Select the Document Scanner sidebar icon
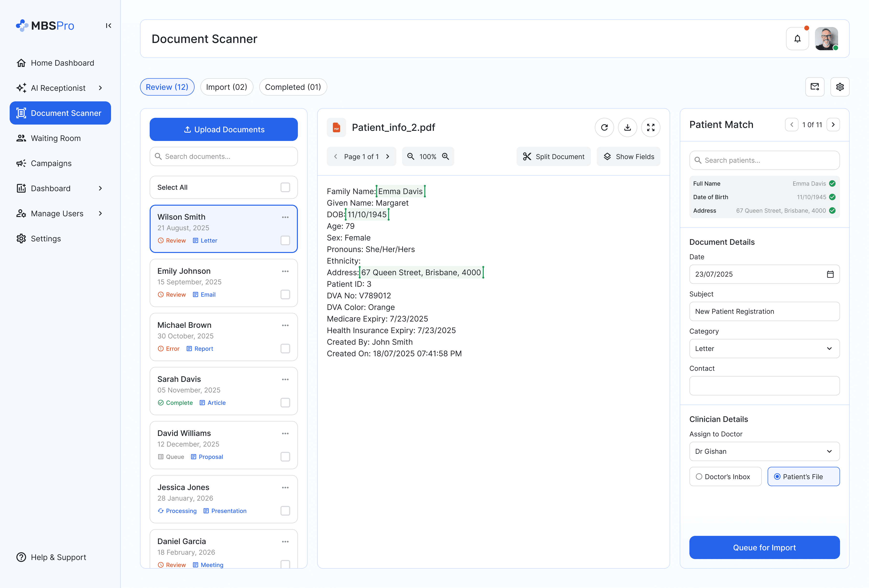The image size is (869, 588). (x=21, y=113)
